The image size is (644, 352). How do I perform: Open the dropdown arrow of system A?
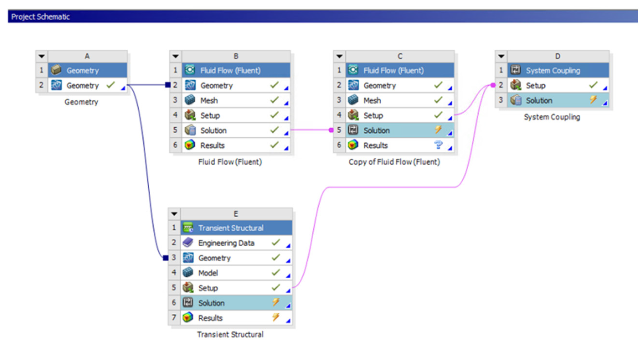pos(42,56)
